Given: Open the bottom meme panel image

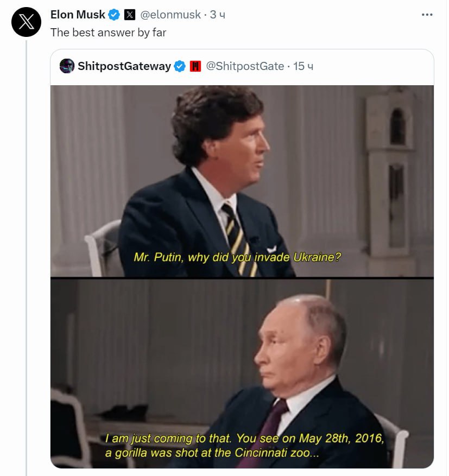Looking at the screenshot, I should [x=242, y=373].
